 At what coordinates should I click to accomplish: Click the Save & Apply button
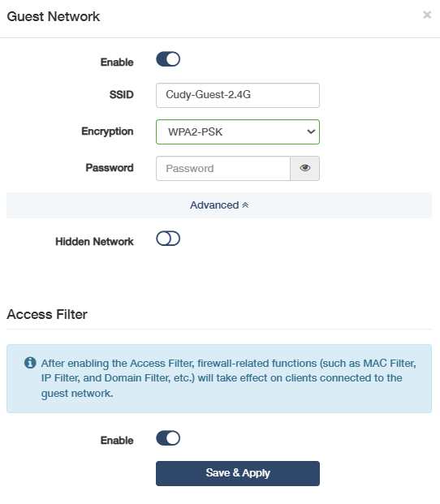[x=238, y=473]
